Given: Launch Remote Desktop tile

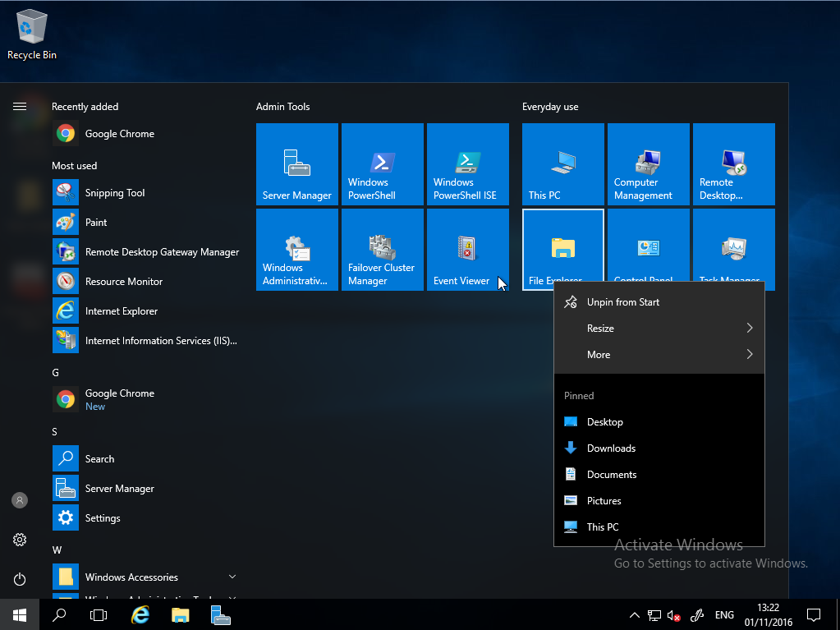Looking at the screenshot, I should pyautogui.click(x=733, y=164).
